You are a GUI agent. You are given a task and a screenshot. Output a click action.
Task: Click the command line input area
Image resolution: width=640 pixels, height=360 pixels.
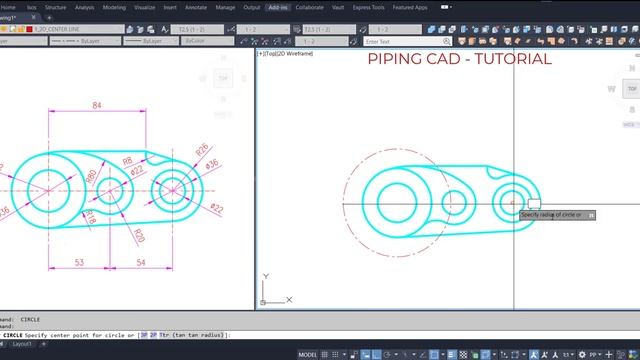coord(320,335)
